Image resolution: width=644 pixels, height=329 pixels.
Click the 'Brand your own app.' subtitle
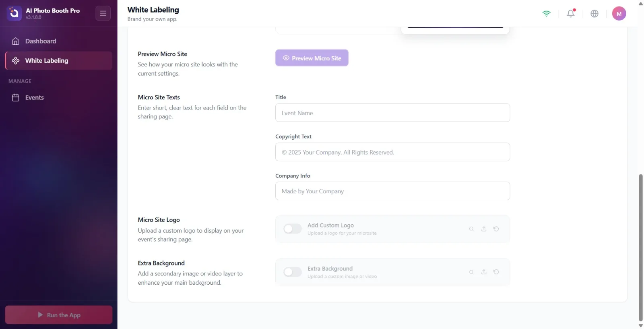point(152,19)
